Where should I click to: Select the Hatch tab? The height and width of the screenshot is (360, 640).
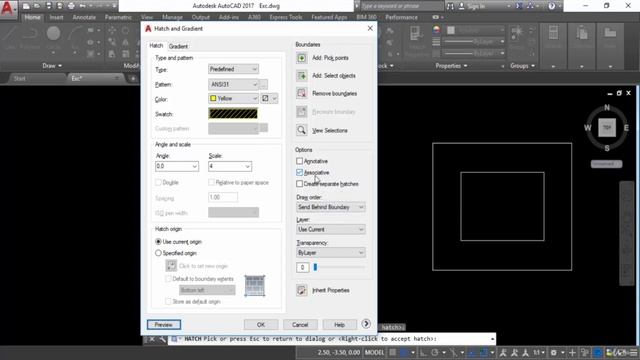pos(156,46)
